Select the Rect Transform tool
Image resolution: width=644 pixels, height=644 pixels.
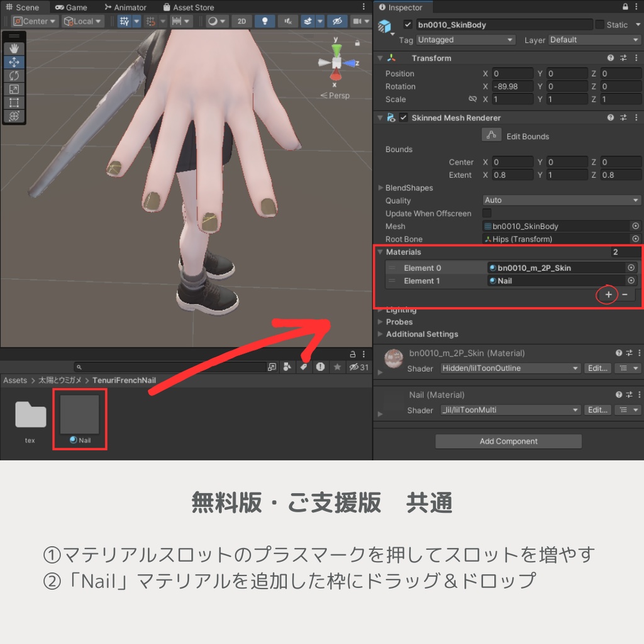pos(13,103)
